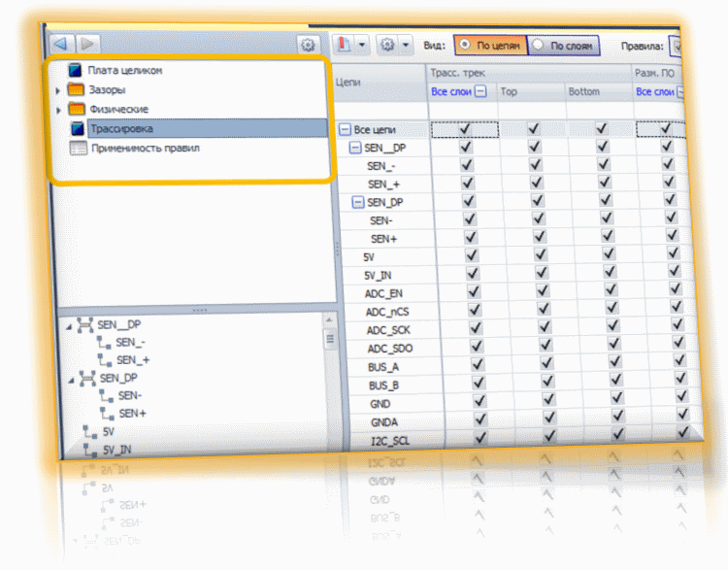Select the 'По цепям' view option

click(491, 46)
